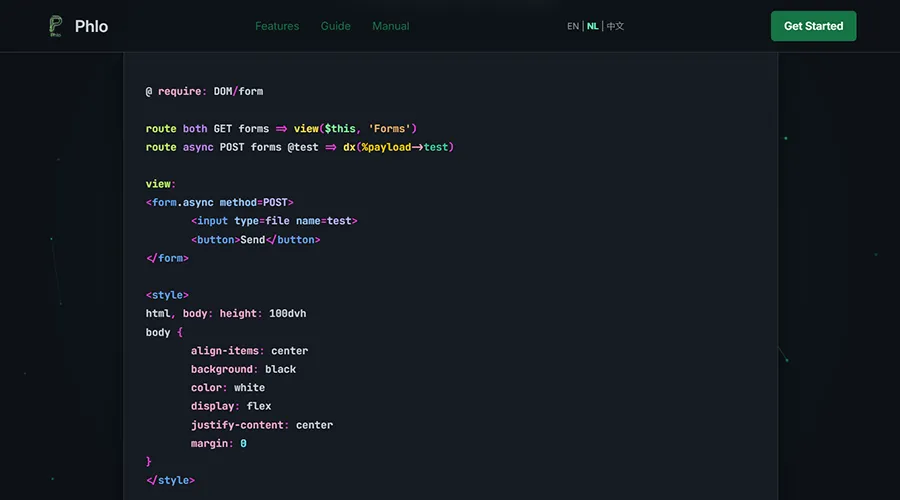Switch language to NL

pyautogui.click(x=592, y=26)
